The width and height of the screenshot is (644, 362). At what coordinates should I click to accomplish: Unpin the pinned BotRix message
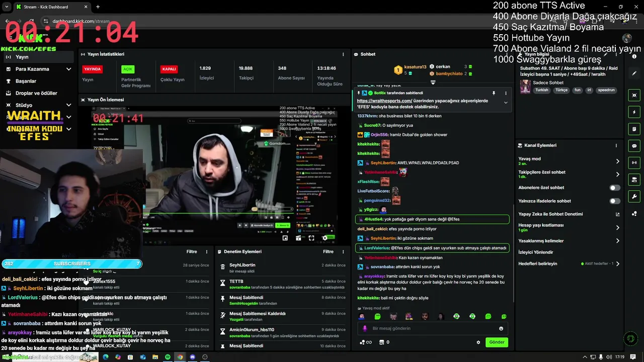[494, 93]
